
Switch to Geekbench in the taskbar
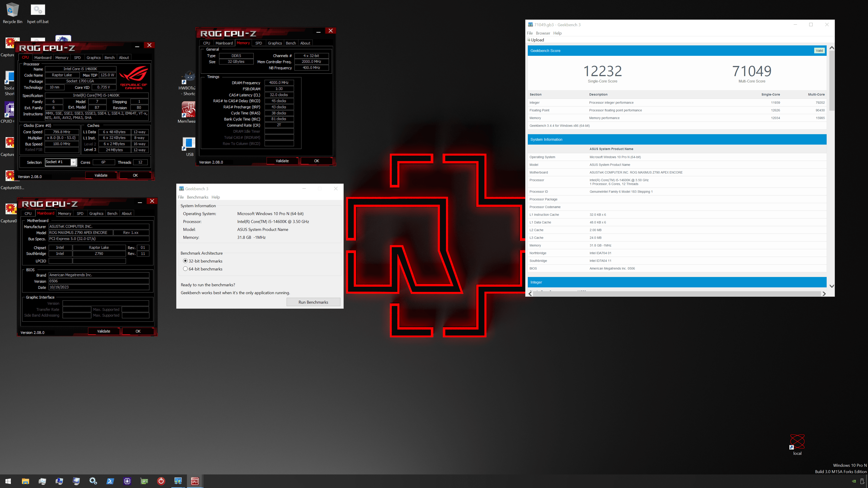(x=178, y=481)
